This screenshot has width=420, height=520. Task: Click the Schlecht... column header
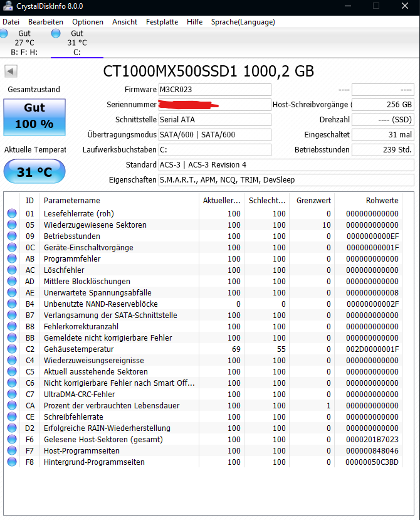click(267, 200)
